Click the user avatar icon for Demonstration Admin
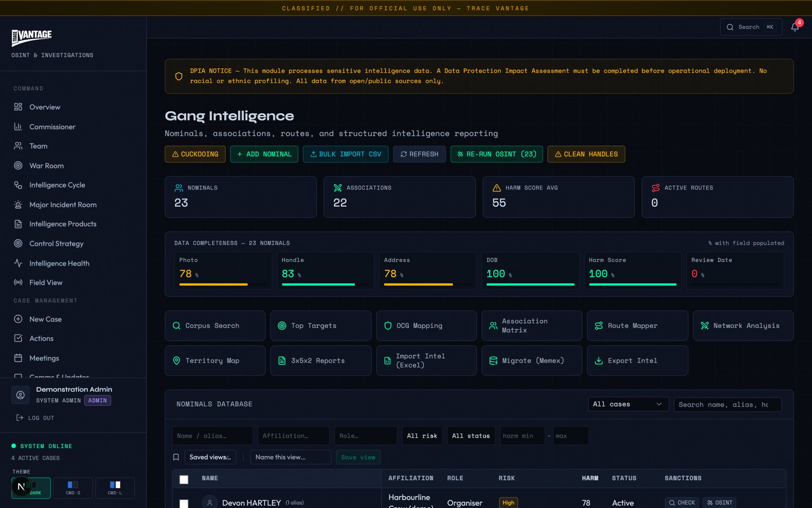This screenshot has height=508, width=812. pyautogui.click(x=20, y=395)
